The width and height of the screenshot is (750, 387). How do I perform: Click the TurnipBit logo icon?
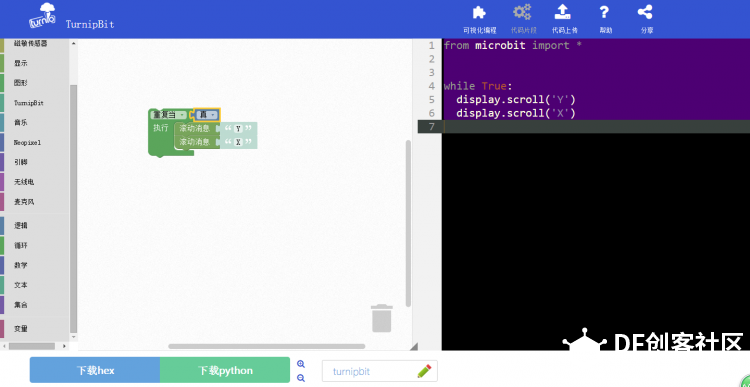click(x=43, y=17)
